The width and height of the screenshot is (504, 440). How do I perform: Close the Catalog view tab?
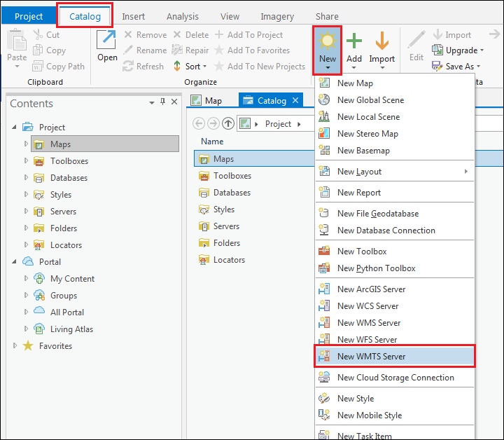coord(295,101)
